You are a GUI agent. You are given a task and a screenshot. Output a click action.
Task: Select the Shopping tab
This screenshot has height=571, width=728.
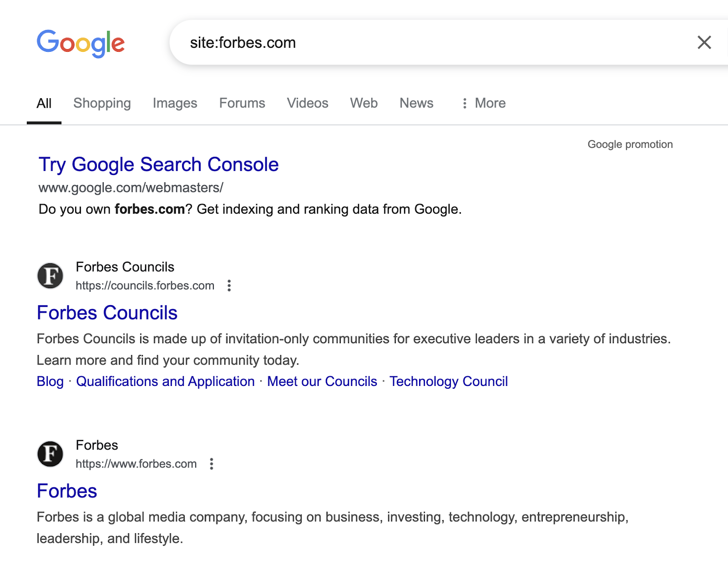pyautogui.click(x=101, y=103)
